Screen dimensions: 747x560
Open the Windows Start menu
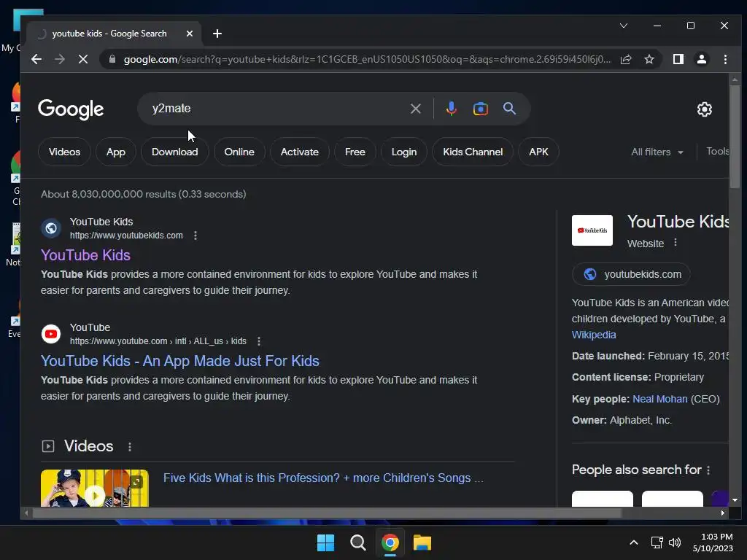point(326,542)
